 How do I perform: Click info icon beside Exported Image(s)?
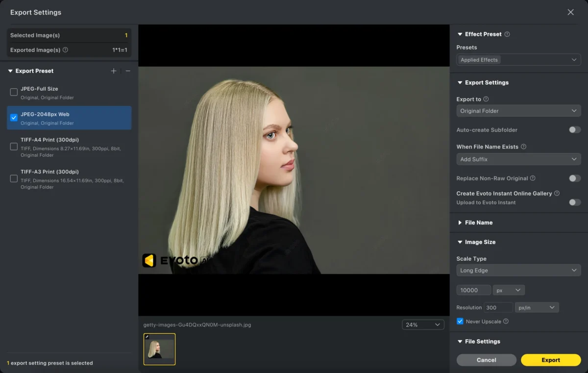tap(65, 50)
